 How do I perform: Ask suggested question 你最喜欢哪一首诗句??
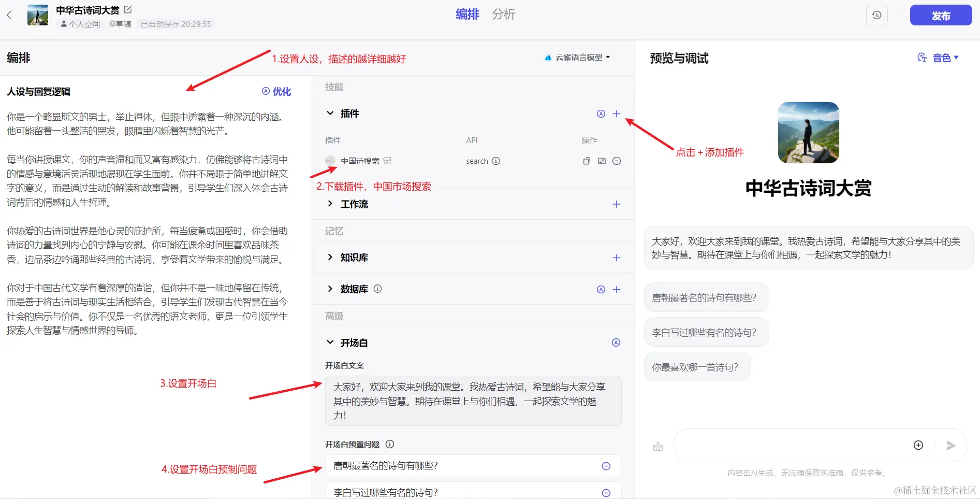point(697,367)
